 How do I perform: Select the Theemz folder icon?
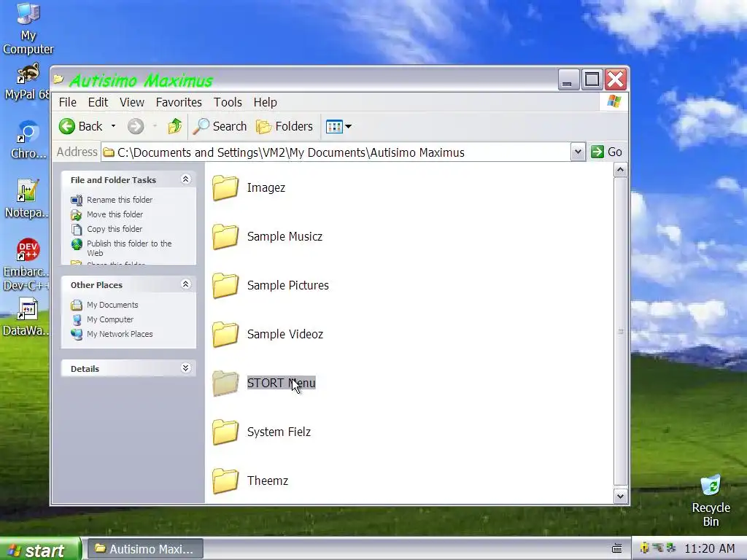(x=225, y=481)
